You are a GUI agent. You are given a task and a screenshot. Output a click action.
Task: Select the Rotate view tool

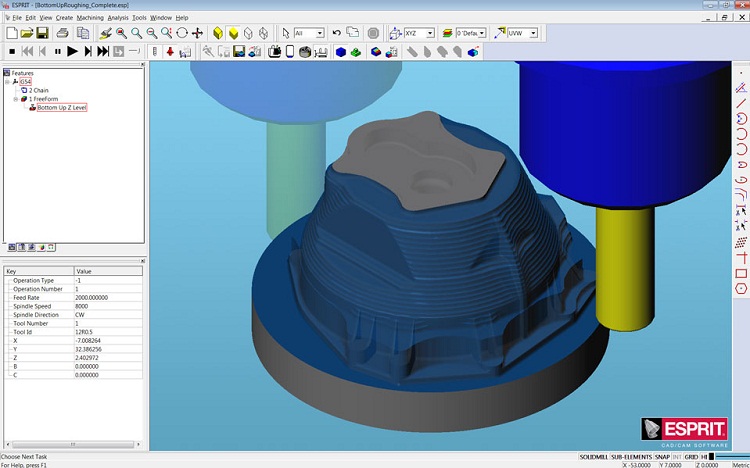pos(182,33)
